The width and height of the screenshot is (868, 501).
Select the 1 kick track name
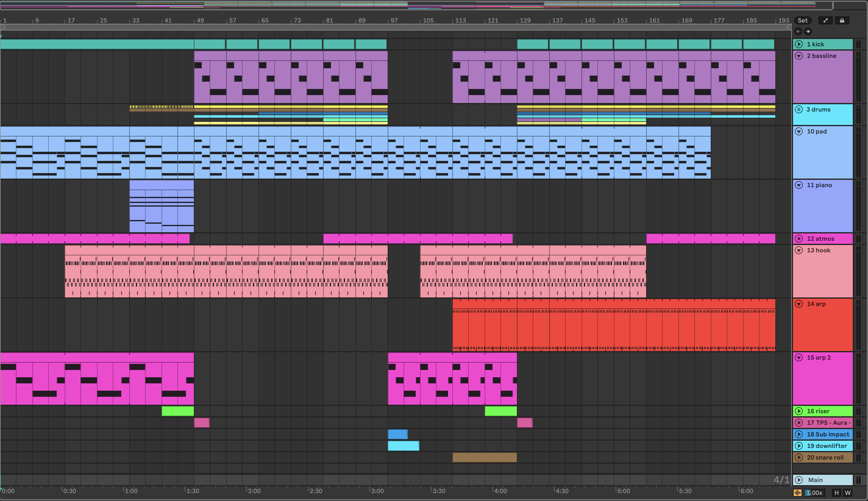[815, 44]
